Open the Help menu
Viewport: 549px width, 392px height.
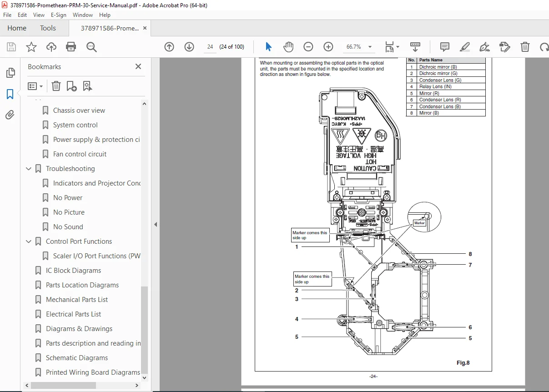pos(105,15)
